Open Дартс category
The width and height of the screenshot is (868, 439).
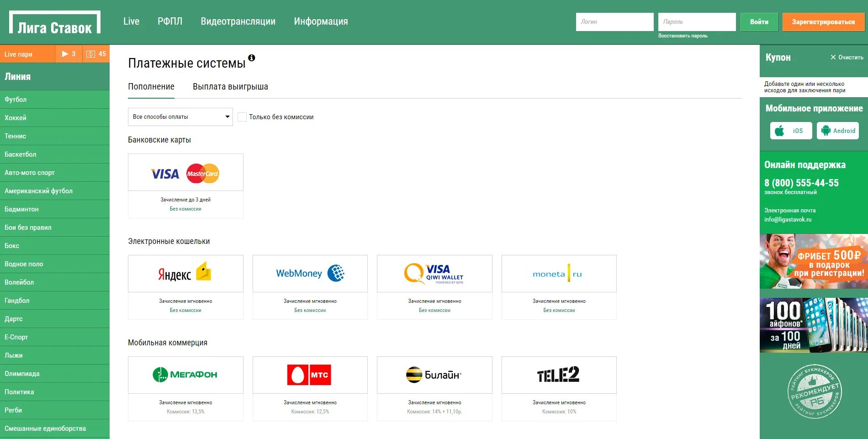click(55, 319)
